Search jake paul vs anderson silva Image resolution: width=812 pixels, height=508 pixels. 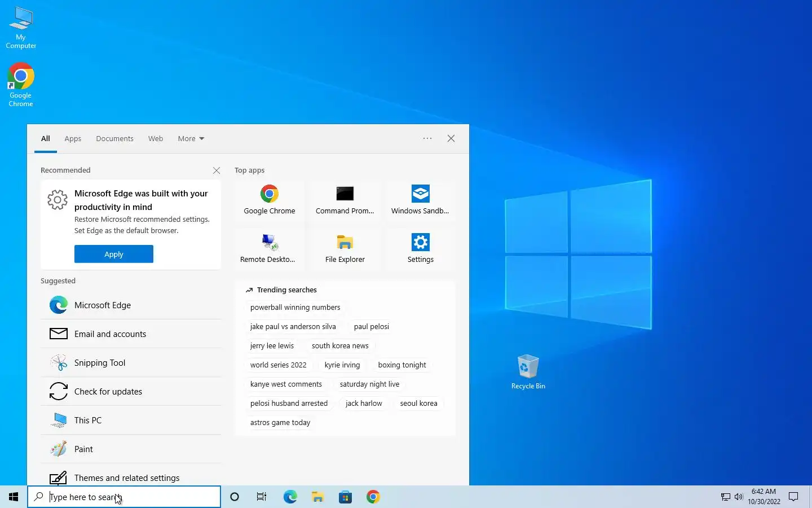[293, 326]
